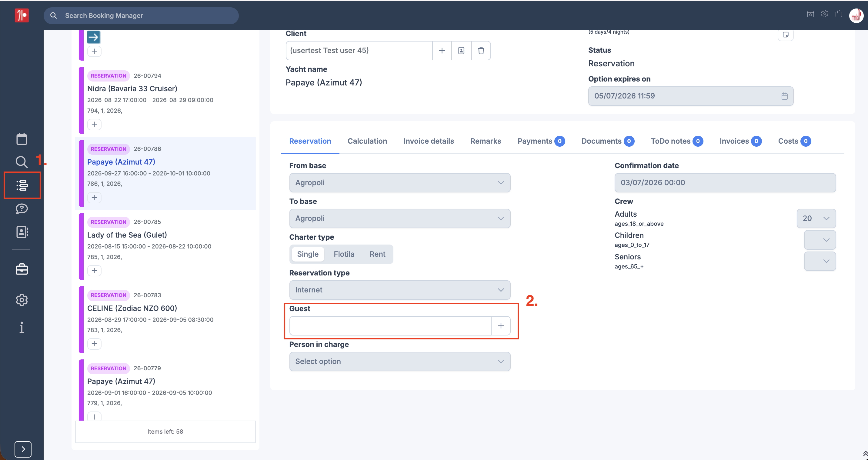The width and height of the screenshot is (868, 460).
Task: Select Rent charter type
Action: click(377, 254)
